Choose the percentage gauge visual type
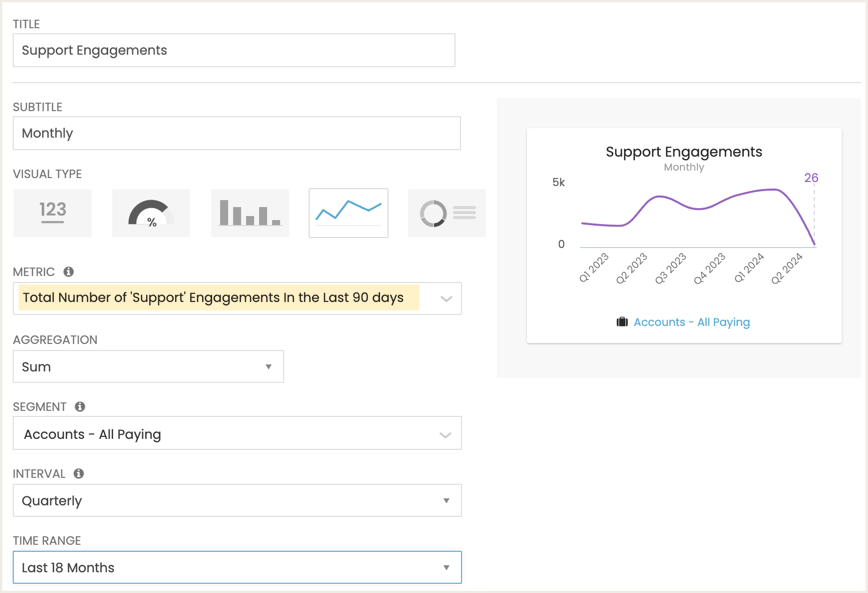868x593 pixels. pos(151,213)
